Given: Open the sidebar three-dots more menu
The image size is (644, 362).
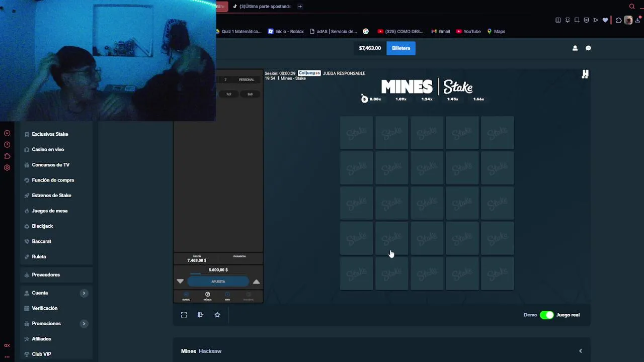Looking at the screenshot, I should [x=7, y=356].
